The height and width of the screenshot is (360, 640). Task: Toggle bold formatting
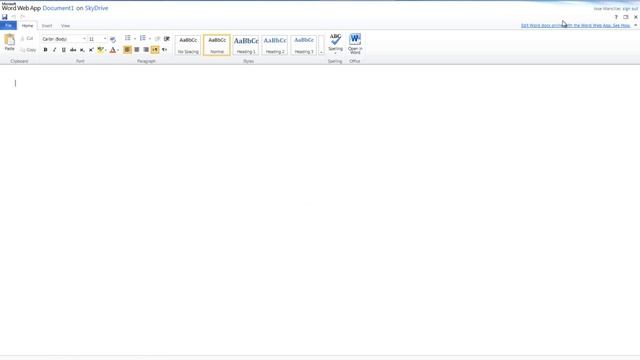(x=45, y=50)
